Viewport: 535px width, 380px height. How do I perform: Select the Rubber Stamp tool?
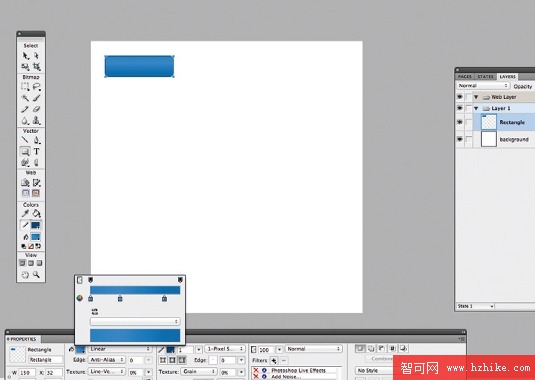click(37, 120)
